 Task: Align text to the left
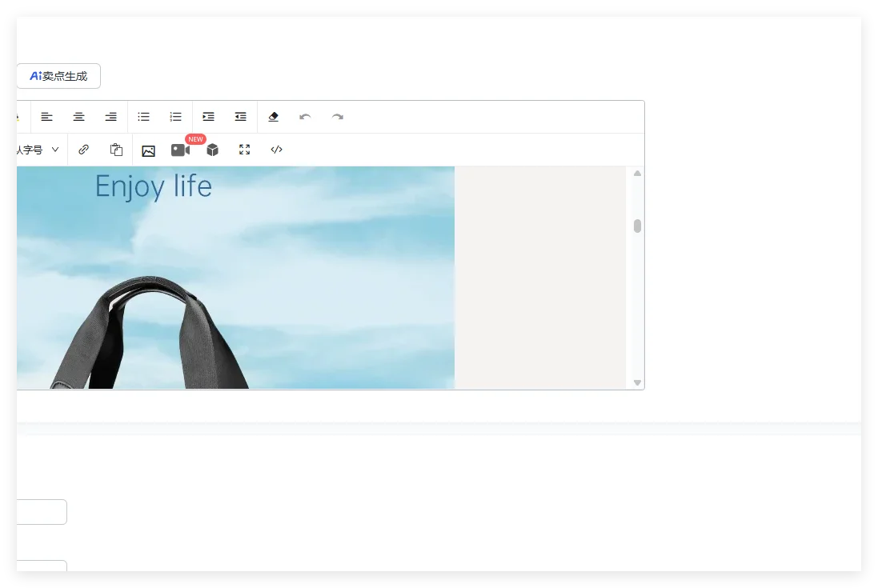click(47, 117)
